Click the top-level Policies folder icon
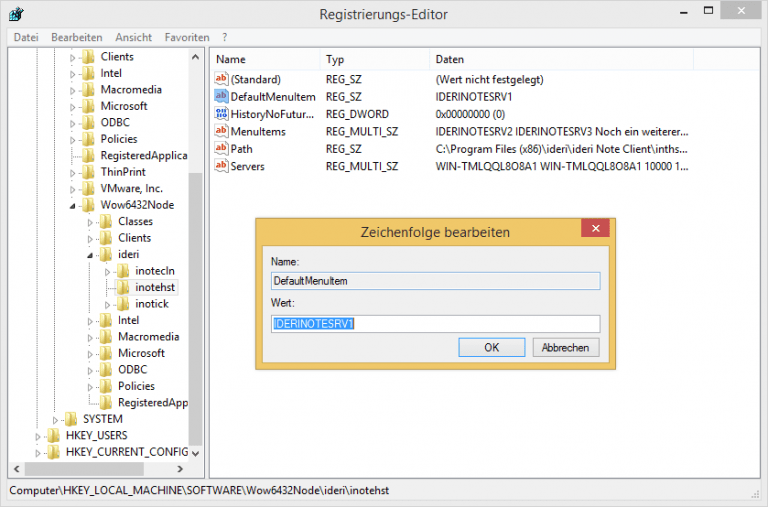 [x=88, y=139]
